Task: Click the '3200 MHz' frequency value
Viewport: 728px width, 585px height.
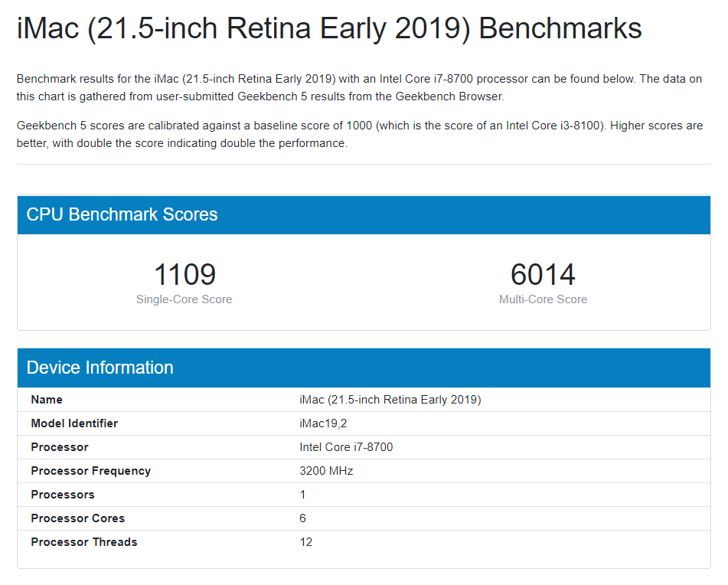Action: pyautogui.click(x=326, y=471)
